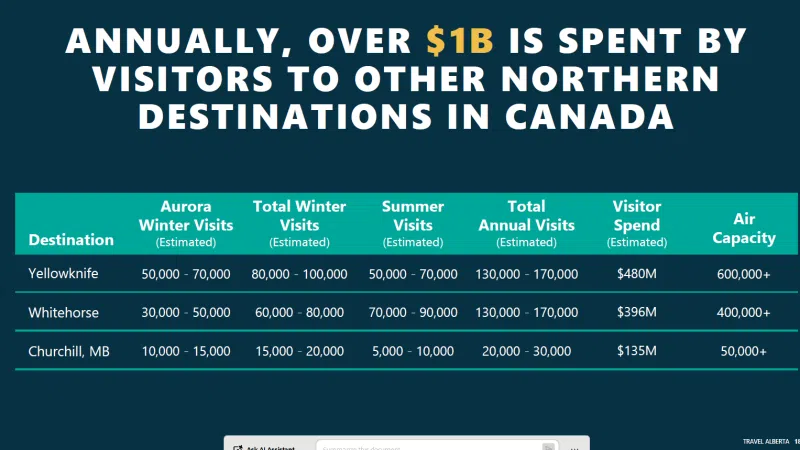This screenshot has height=450, width=800.
Task: Click the Total Annual Visits header
Action: point(527,222)
